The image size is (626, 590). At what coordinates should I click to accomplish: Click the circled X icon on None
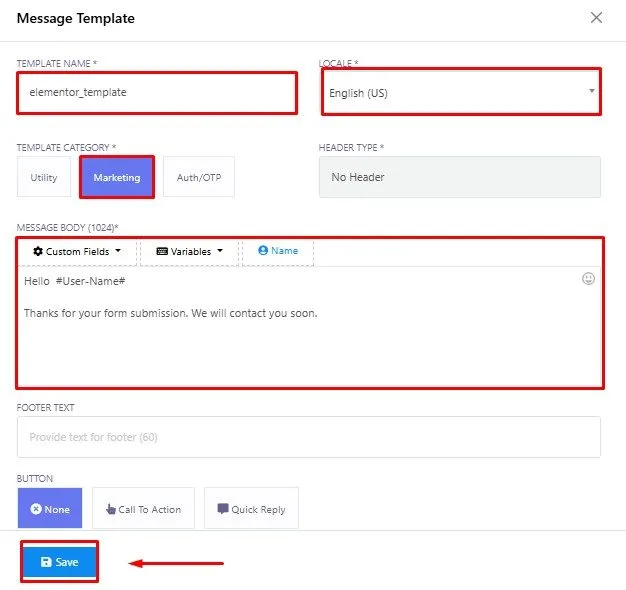[36, 509]
